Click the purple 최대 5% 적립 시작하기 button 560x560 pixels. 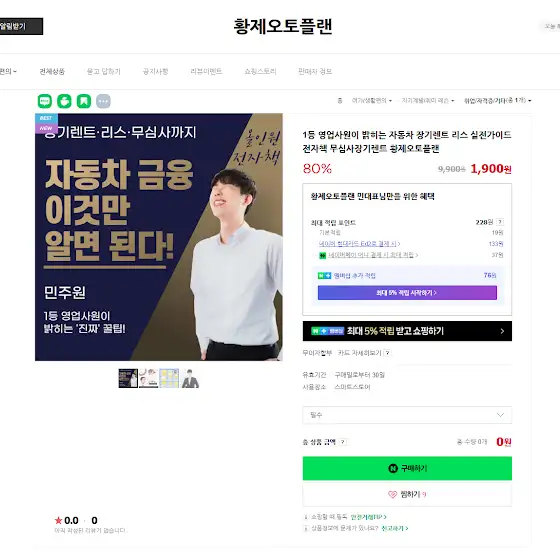point(407,293)
